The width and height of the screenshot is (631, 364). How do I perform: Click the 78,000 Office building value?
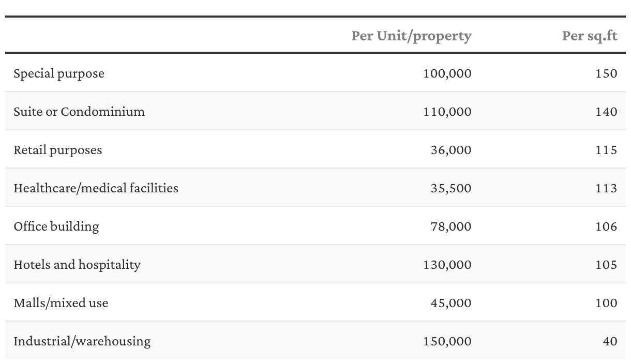point(451,226)
